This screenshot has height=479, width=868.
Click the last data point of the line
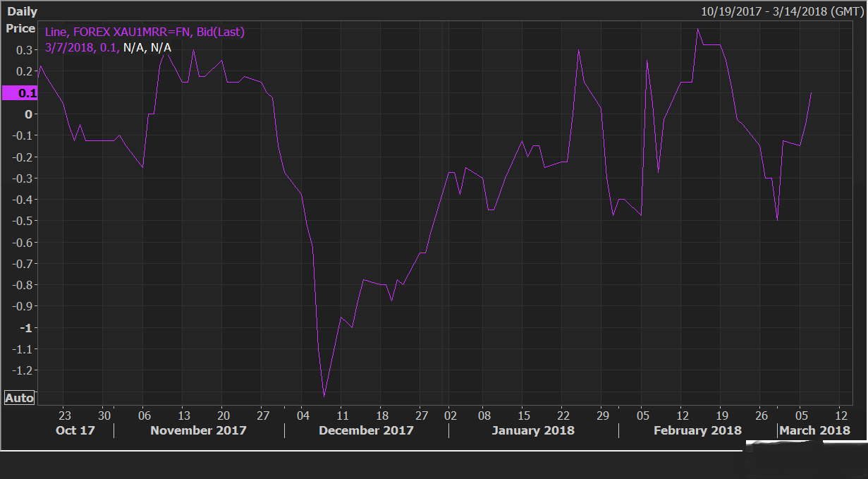coord(812,92)
